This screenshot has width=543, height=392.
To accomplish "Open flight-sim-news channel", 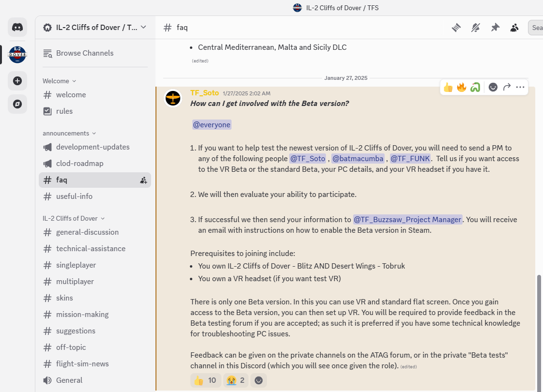I will coord(95,363).
